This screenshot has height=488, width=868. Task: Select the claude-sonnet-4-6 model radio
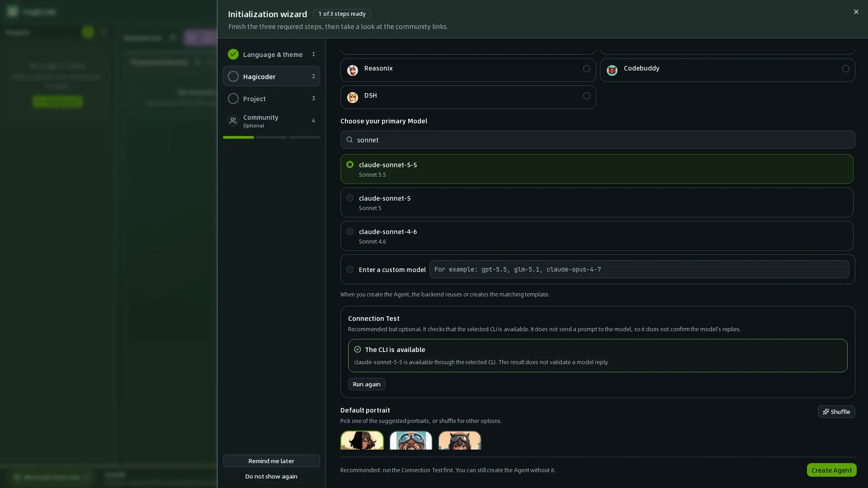point(350,231)
